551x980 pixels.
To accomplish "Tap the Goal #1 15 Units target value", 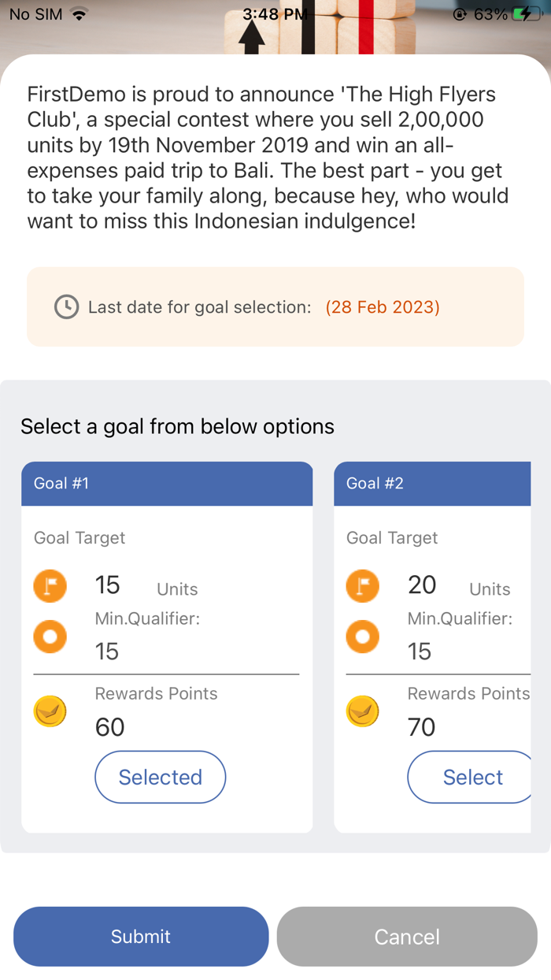I will coord(146,586).
